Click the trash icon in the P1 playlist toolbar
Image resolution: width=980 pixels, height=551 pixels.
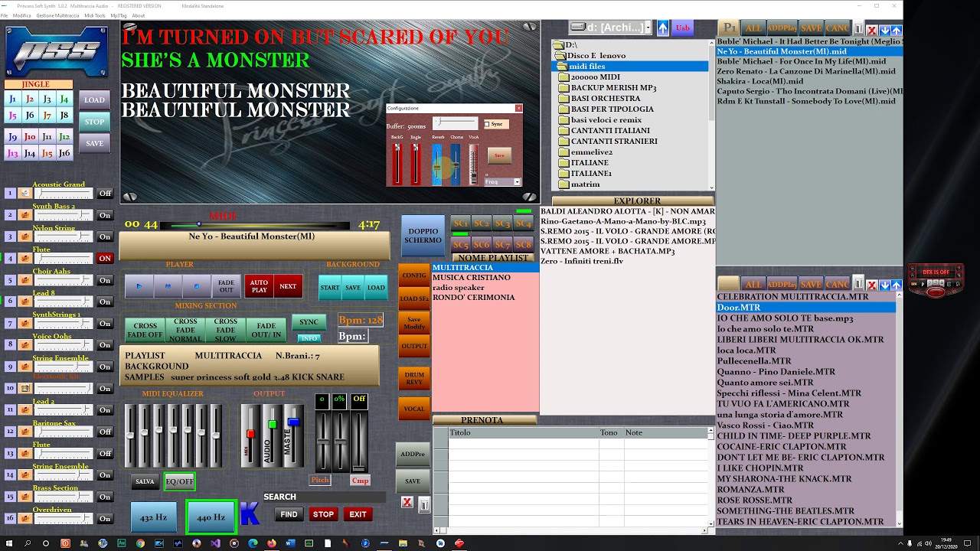[x=859, y=28]
